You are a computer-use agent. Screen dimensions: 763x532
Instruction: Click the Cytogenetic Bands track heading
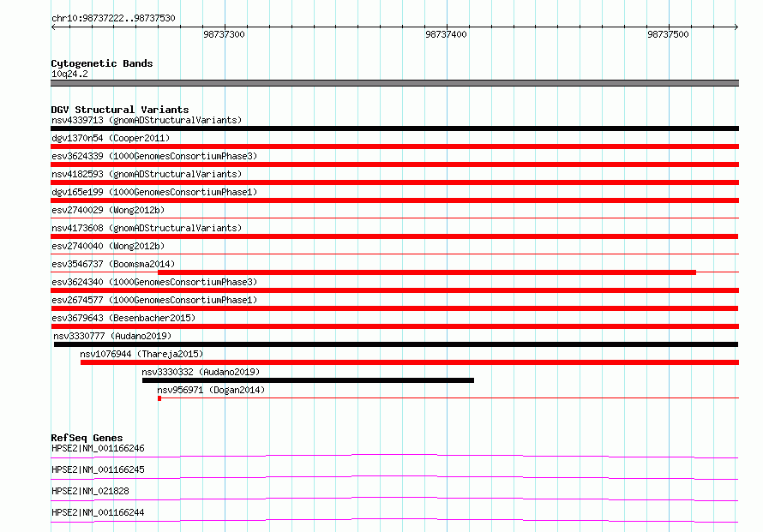[102, 63]
